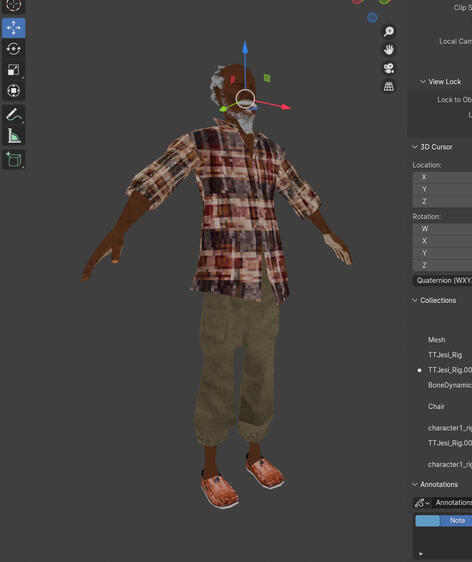Click the Note annotation color swatch
The width and height of the screenshot is (472, 562).
pos(428,521)
